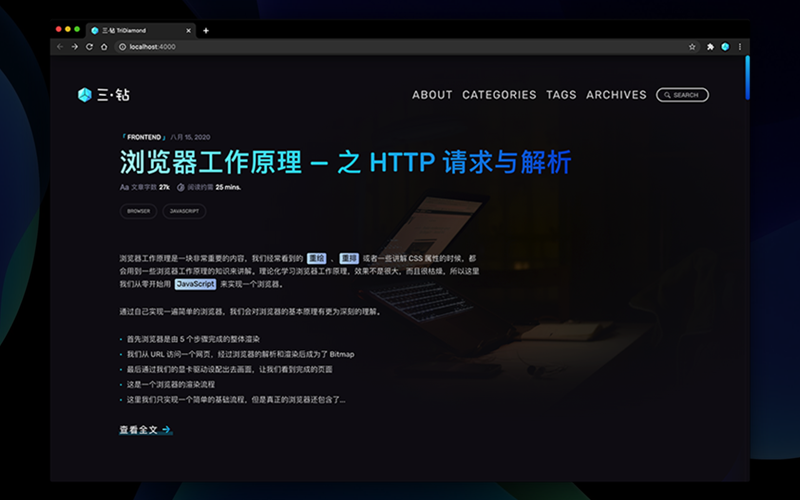Open a new tab with plus button
The image size is (800, 500).
[206, 31]
